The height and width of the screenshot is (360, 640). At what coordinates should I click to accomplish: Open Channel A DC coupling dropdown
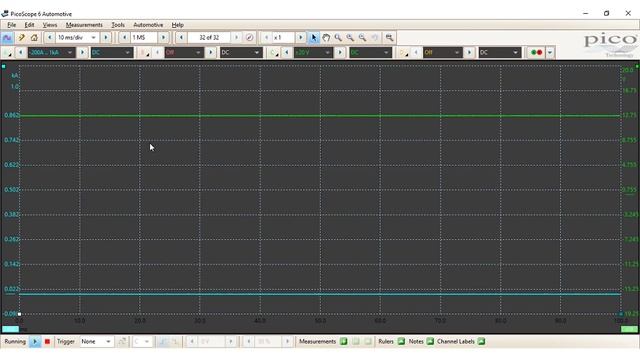(112, 53)
